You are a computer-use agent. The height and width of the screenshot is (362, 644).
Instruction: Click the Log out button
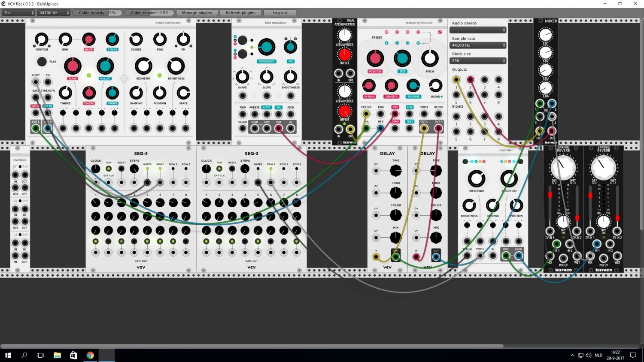click(280, 13)
